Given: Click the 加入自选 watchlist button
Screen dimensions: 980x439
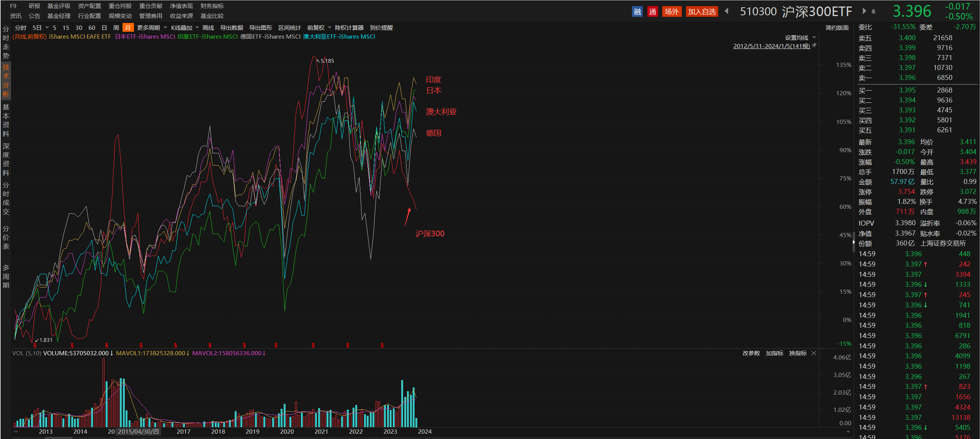Looking at the screenshot, I should 701,11.
